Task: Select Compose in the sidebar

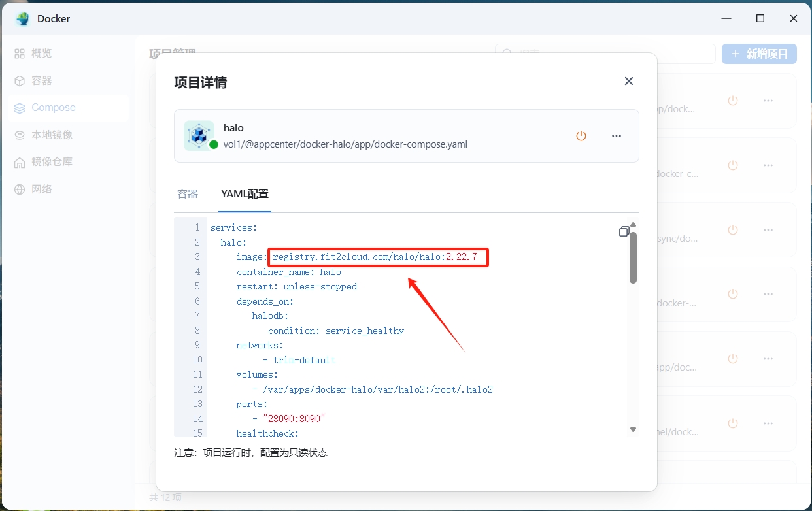Action: pos(53,108)
